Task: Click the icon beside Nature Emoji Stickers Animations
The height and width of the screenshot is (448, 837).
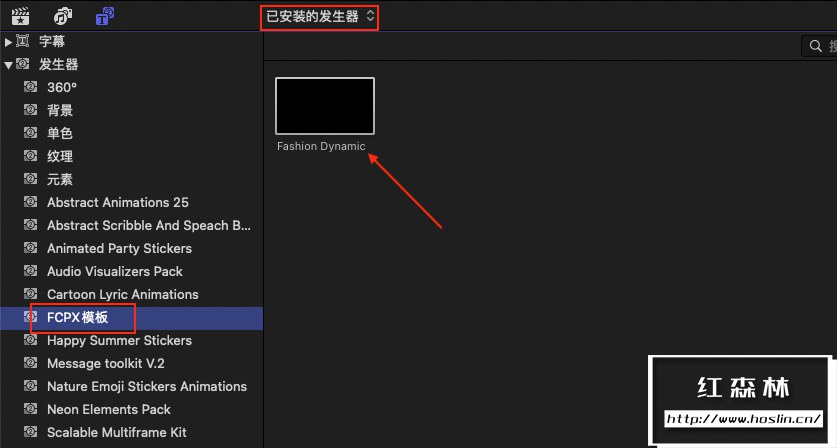Action: [x=31, y=385]
